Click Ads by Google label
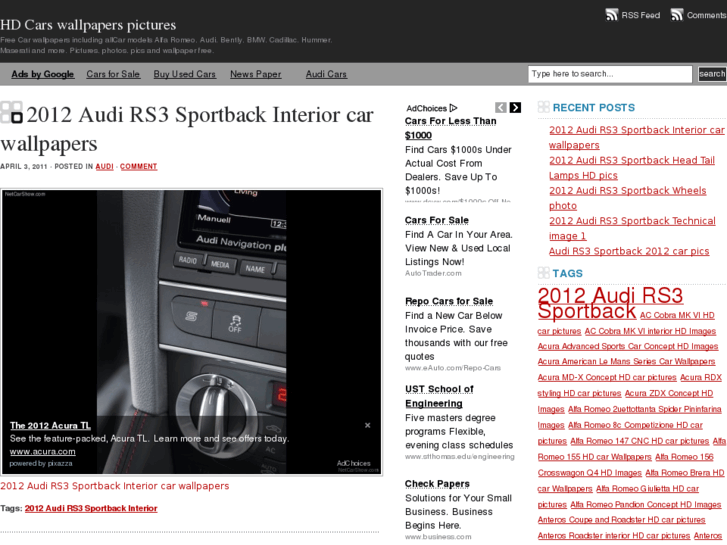 pyautogui.click(x=43, y=74)
